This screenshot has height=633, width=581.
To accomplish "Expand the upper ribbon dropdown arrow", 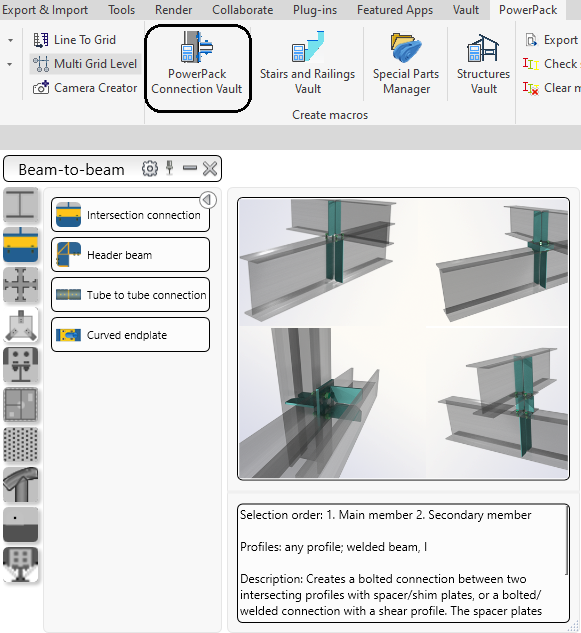I will (10, 40).
